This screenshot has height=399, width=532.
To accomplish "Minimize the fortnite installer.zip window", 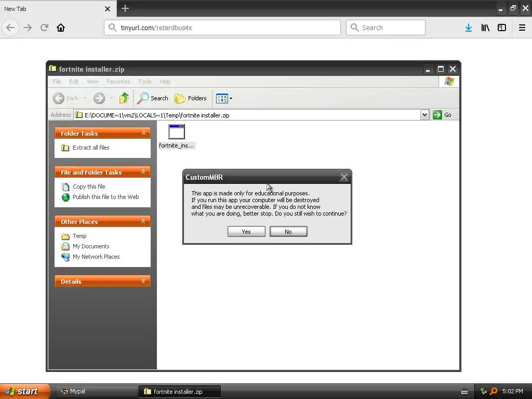I will 428,69.
